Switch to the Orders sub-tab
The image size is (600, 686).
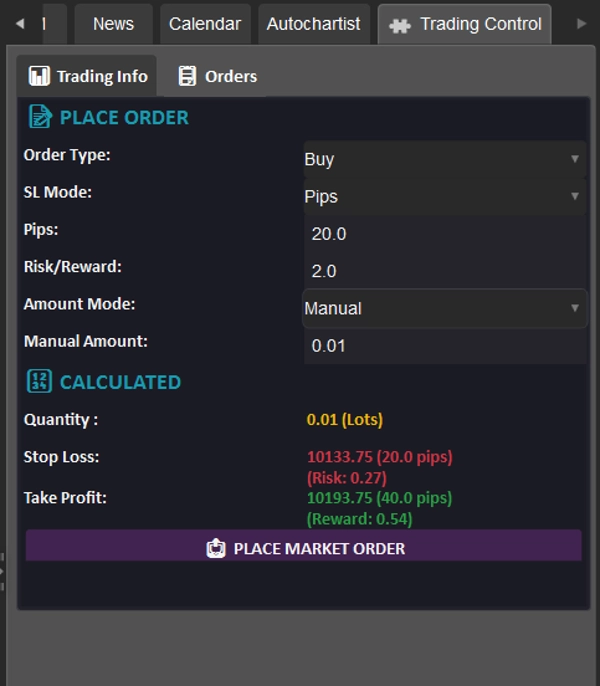217,76
